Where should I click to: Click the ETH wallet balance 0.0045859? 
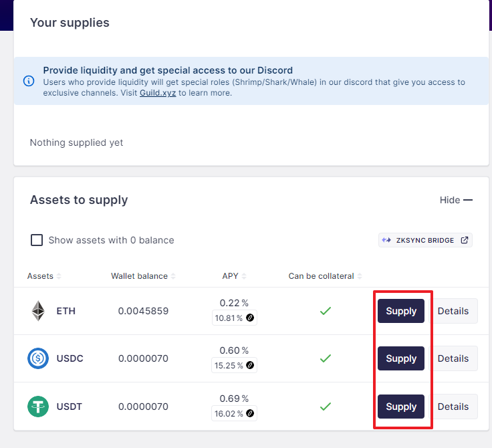click(x=144, y=311)
